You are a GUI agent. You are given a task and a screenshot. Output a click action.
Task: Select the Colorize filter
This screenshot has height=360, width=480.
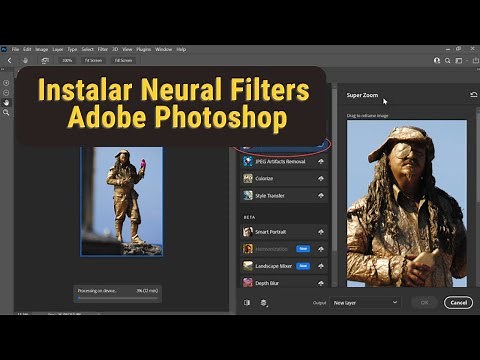coord(284,178)
